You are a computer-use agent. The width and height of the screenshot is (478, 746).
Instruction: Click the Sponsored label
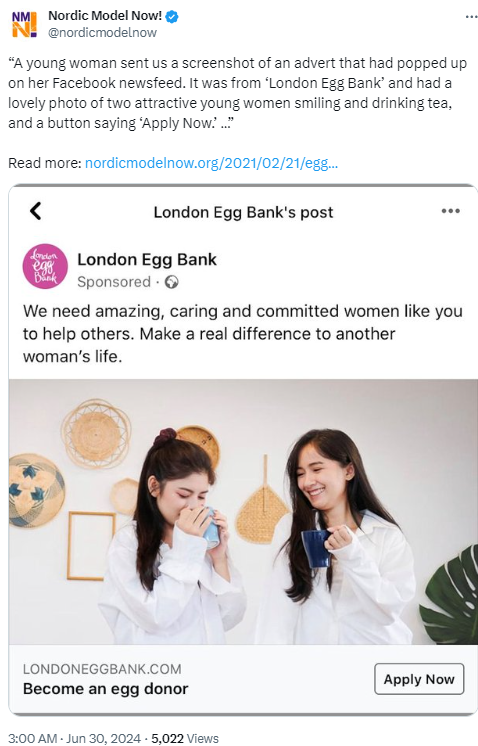click(x=114, y=282)
